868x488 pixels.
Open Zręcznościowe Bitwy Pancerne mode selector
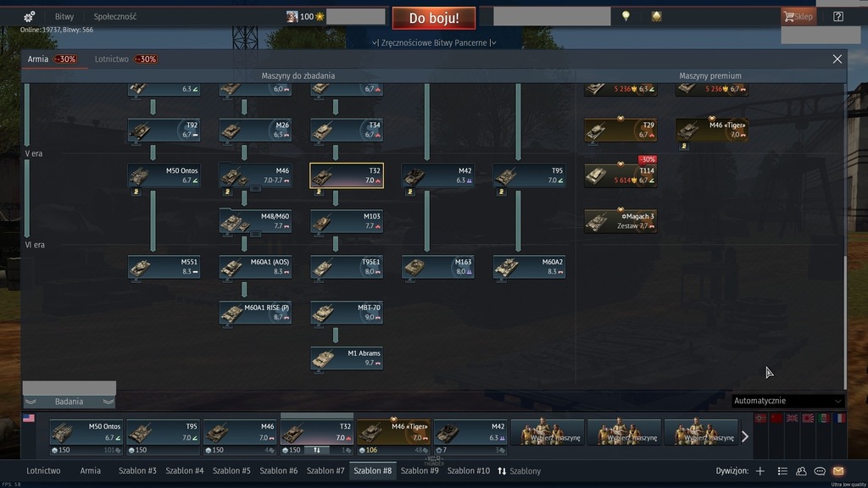pyautogui.click(x=434, y=42)
